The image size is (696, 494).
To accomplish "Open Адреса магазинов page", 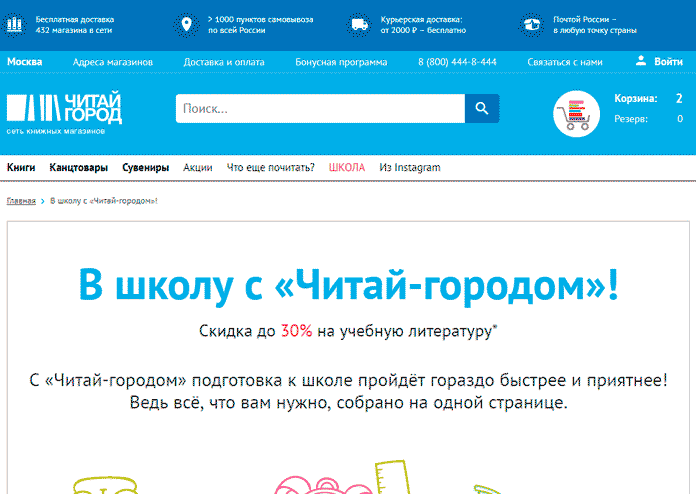I will point(113,62).
